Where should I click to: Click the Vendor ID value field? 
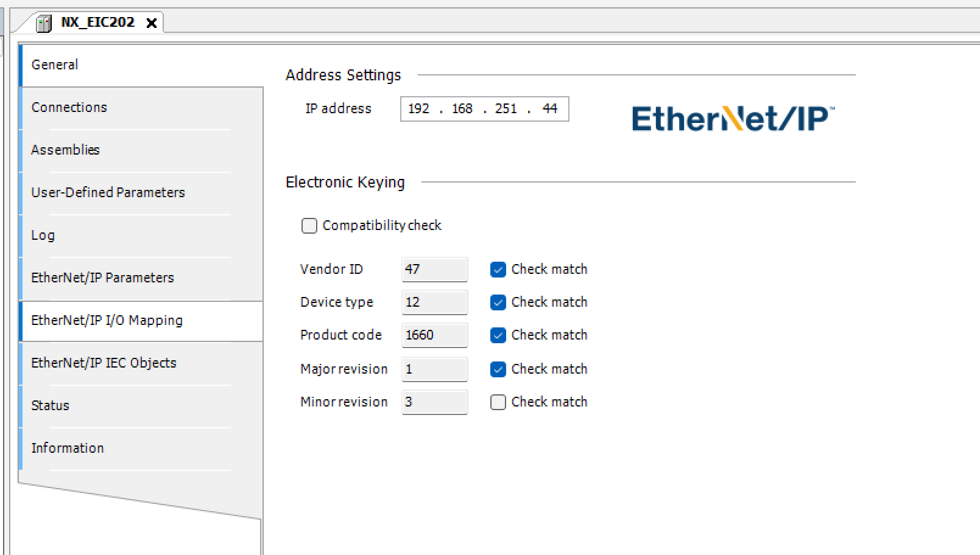[x=434, y=270]
